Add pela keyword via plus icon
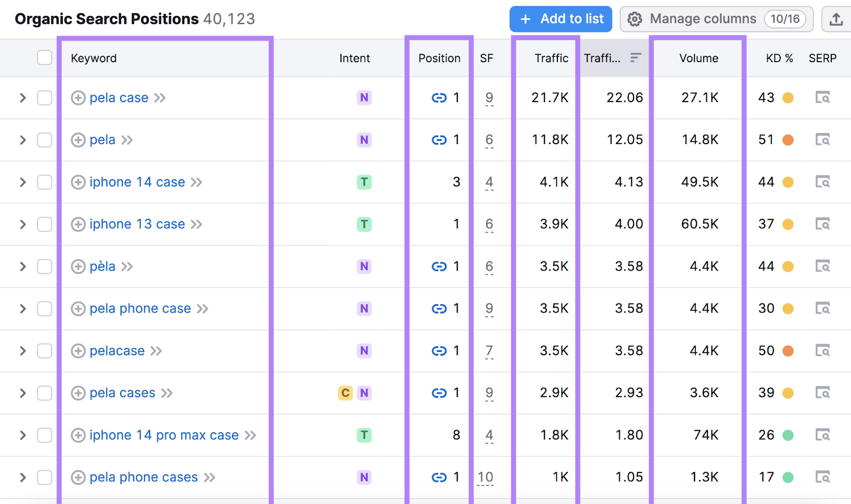This screenshot has height=504, width=851. point(78,140)
